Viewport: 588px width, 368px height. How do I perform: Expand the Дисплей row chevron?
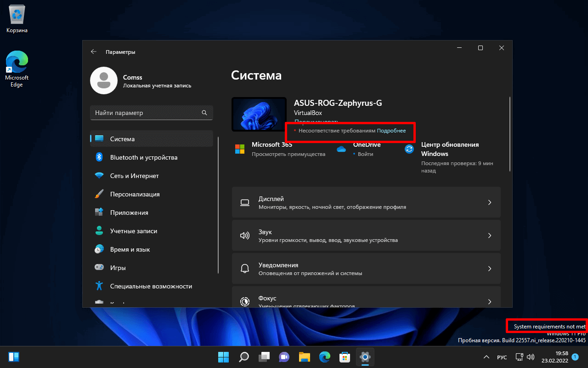490,202
